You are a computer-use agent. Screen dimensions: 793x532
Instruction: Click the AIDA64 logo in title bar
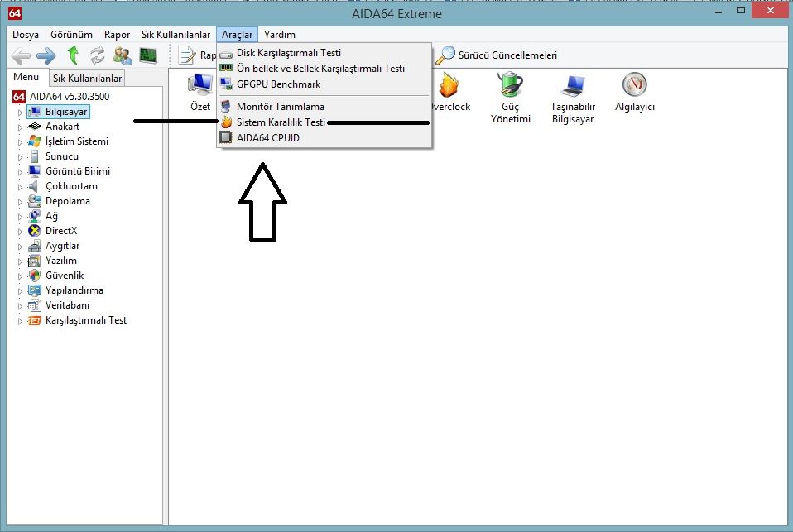pos(15,13)
